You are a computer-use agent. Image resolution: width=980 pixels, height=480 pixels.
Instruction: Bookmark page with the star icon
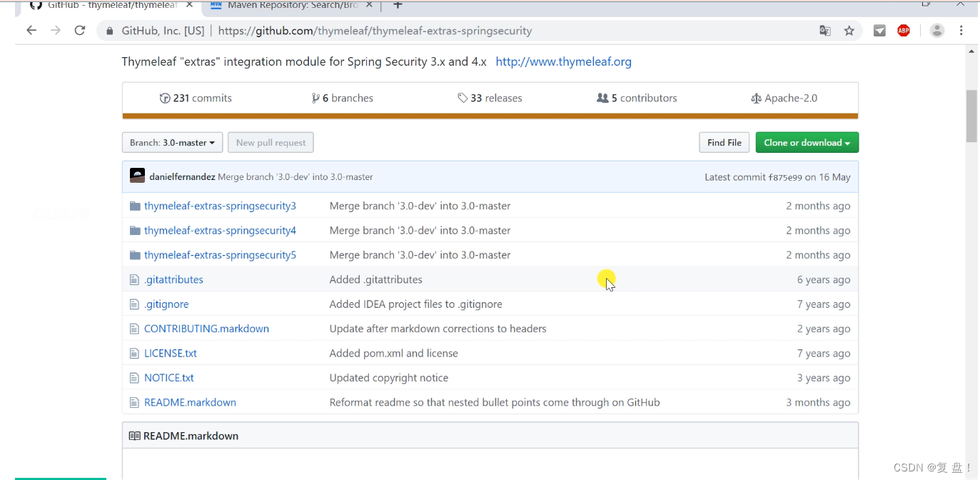(849, 31)
